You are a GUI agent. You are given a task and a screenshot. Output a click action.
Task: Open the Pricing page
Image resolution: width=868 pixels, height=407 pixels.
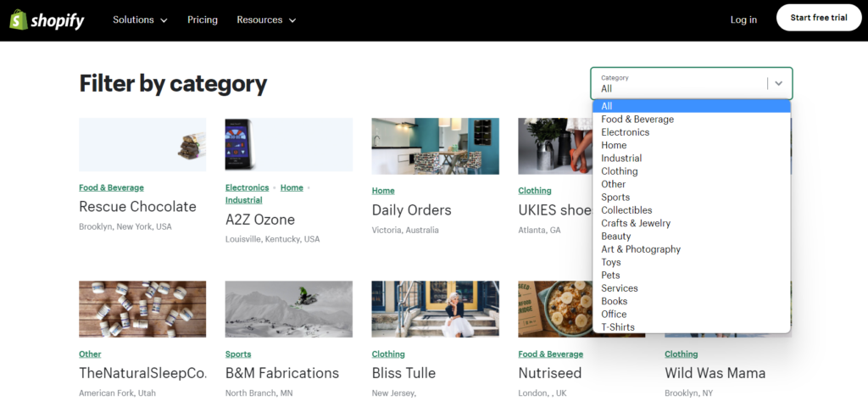click(202, 20)
